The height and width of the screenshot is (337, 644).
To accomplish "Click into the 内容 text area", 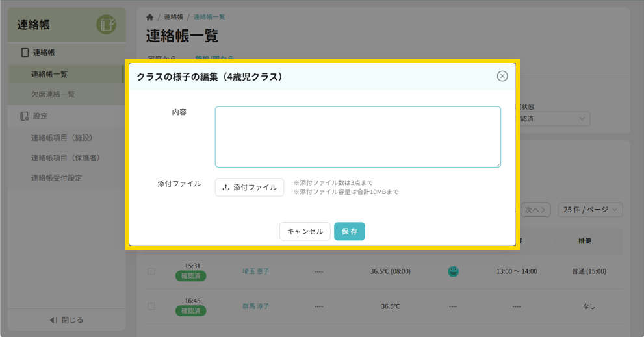I will click(x=357, y=137).
